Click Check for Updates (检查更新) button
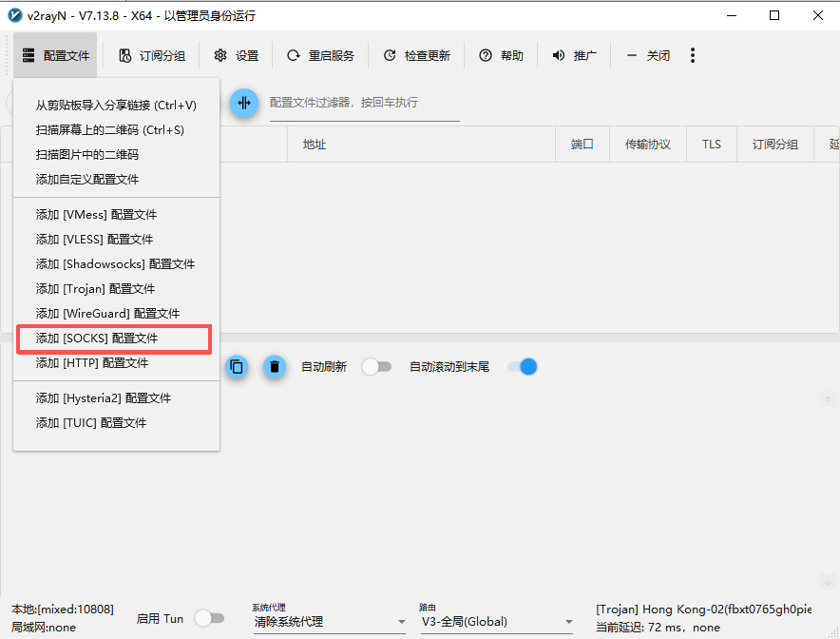The image size is (840, 639). click(x=416, y=55)
